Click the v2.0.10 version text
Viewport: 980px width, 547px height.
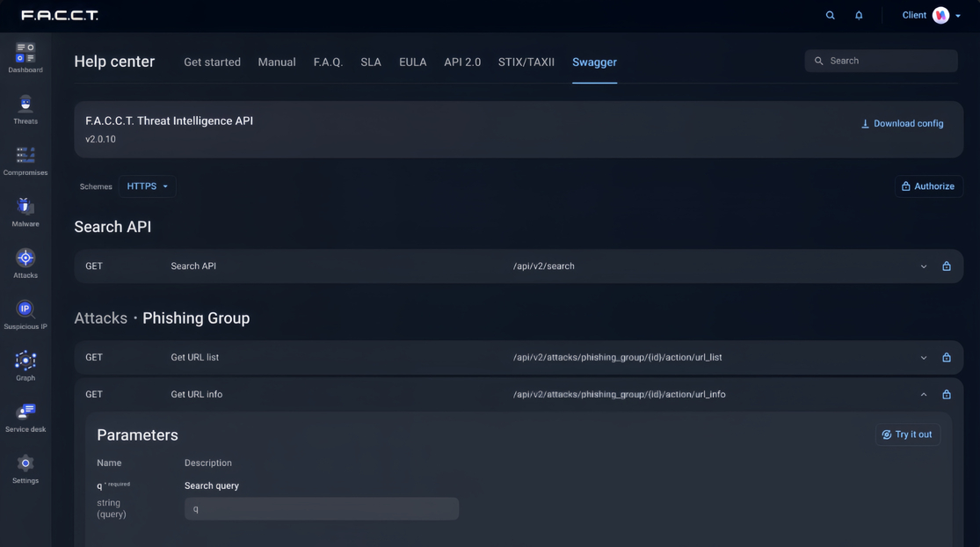click(100, 140)
